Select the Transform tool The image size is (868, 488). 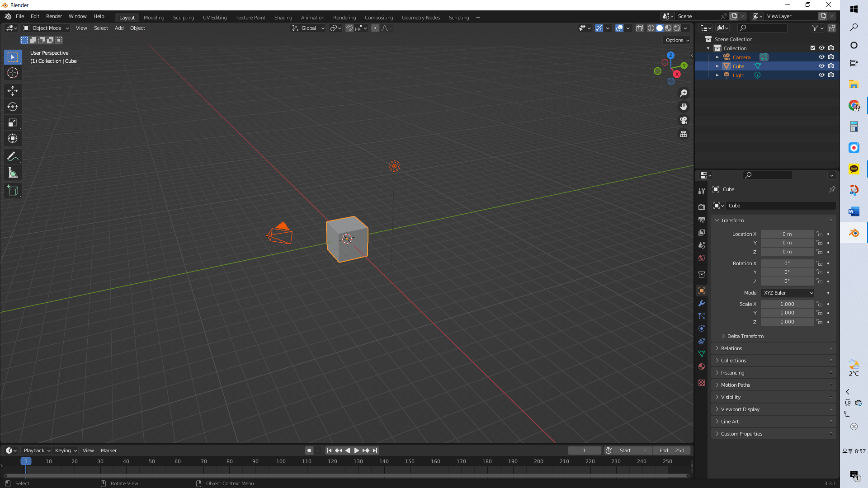13,138
